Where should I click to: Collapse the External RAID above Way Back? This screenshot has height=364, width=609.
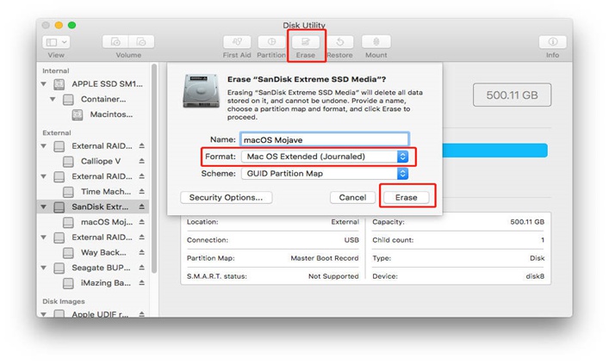click(44, 238)
